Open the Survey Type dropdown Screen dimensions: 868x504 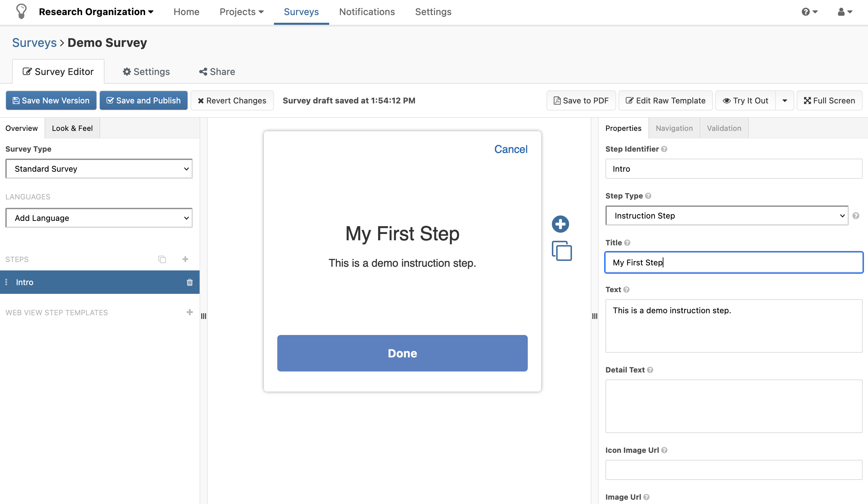tap(99, 169)
